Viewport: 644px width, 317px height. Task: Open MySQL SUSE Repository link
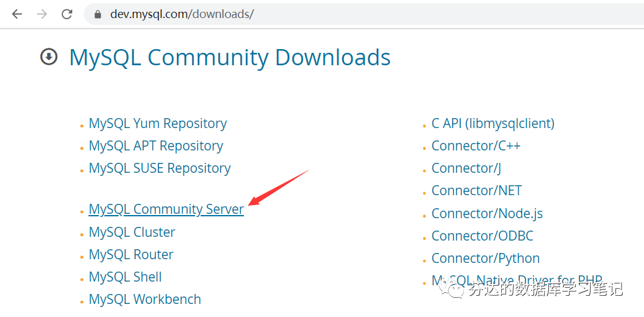pyautogui.click(x=160, y=168)
